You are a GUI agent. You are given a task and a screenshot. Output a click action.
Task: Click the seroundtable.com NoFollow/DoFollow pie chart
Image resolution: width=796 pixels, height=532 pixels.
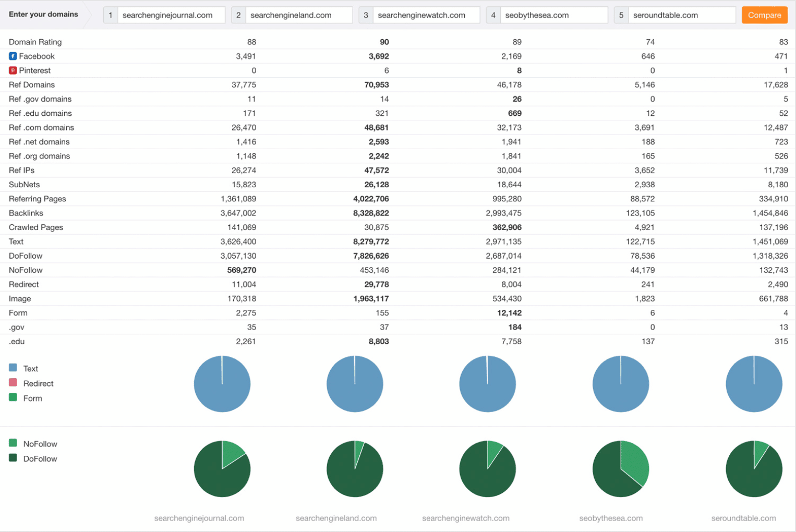754,469
